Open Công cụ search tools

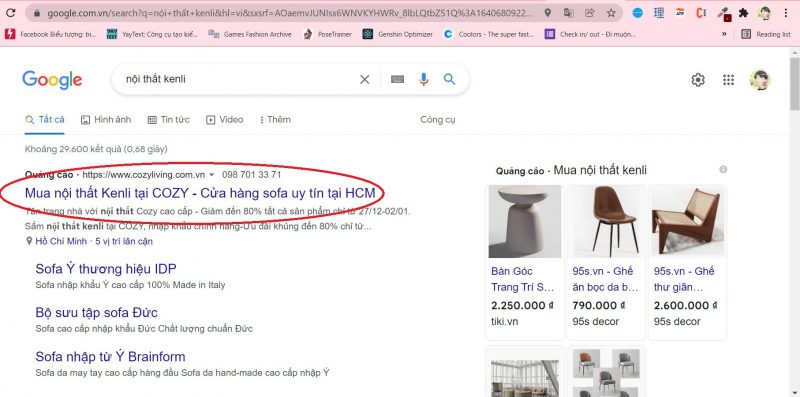click(x=438, y=119)
